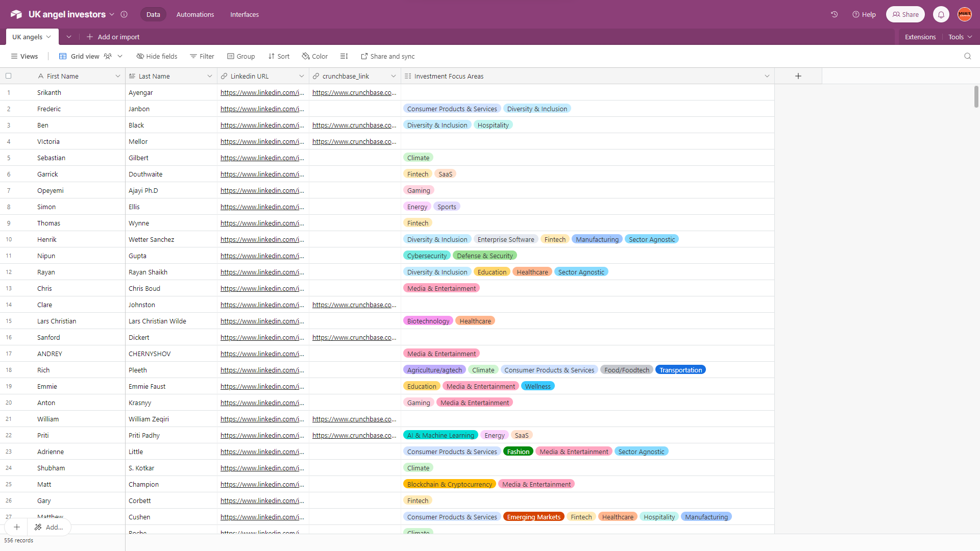Open the row height icon
980x551 pixels.
point(344,56)
